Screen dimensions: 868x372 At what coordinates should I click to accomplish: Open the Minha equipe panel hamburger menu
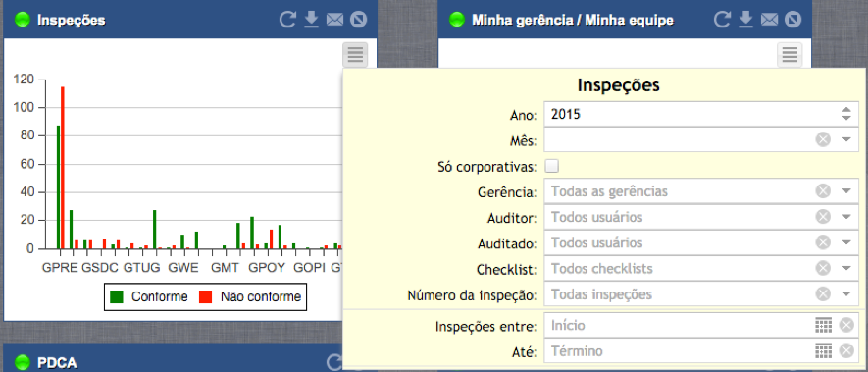pyautogui.click(x=790, y=54)
